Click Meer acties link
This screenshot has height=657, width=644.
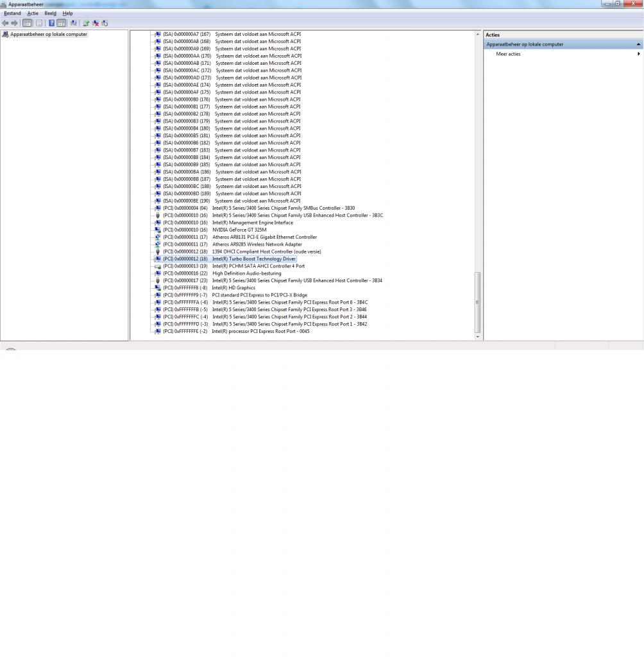point(508,54)
